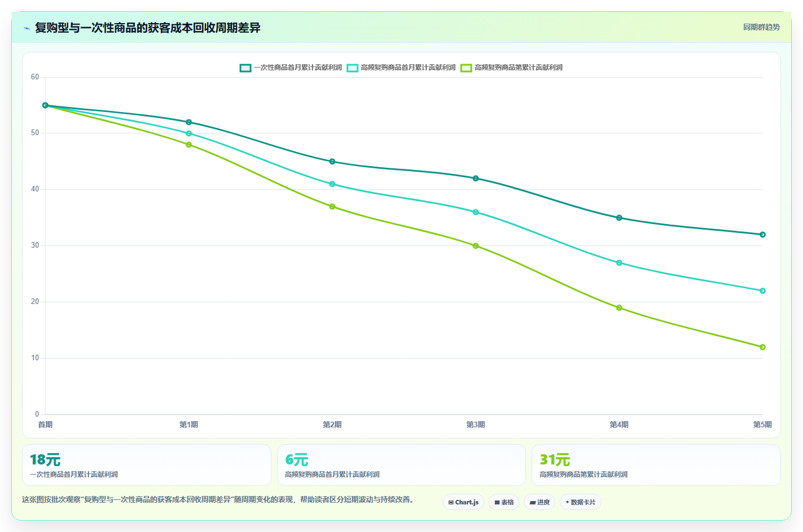
Task: Click the 第3期 x-axis label
Action: pyautogui.click(x=476, y=424)
